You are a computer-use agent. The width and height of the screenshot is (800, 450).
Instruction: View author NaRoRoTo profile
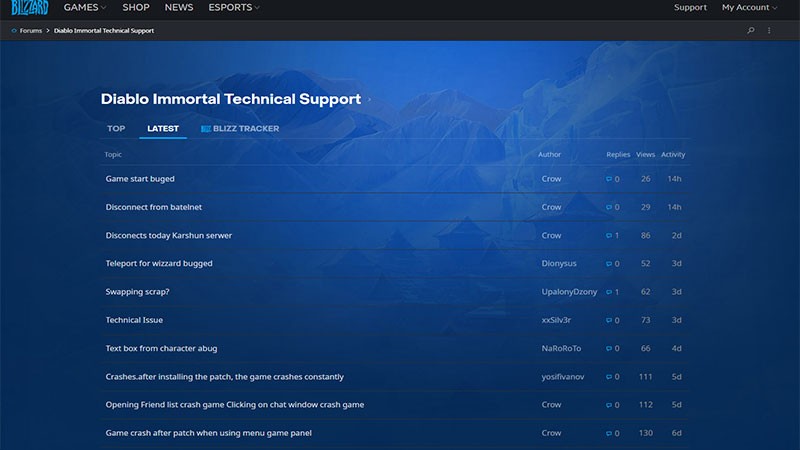coord(561,348)
